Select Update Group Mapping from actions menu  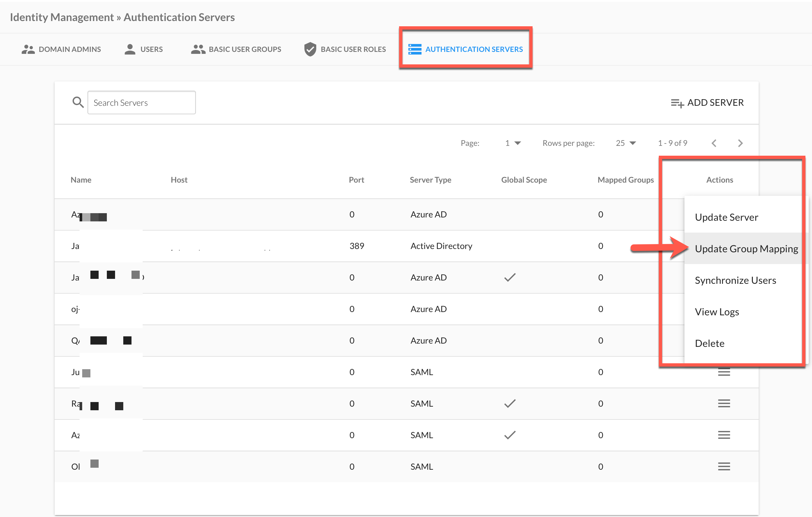(746, 249)
